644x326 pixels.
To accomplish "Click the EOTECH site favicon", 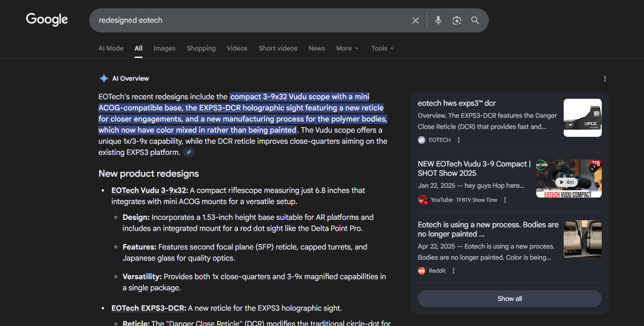I will coord(422,140).
